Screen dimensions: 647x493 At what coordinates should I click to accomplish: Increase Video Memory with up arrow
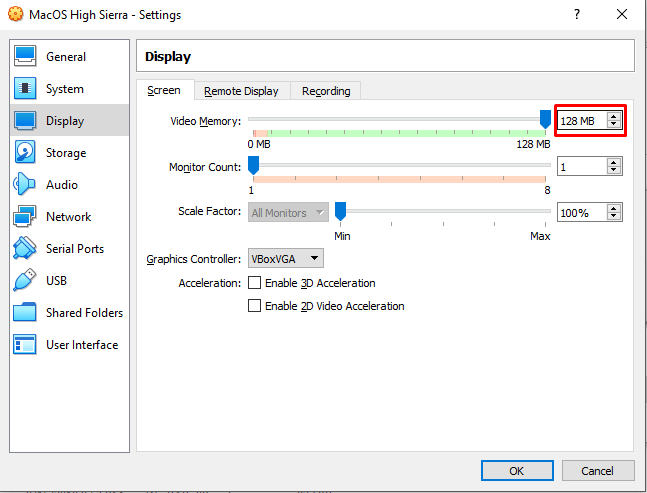613,116
